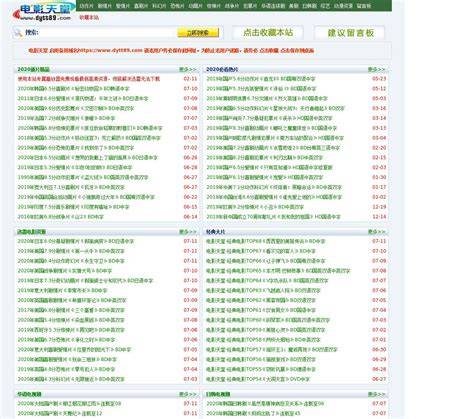Open the 2020必看热片 movie dated 05-23
The image size is (474, 419).
[x=261, y=79]
